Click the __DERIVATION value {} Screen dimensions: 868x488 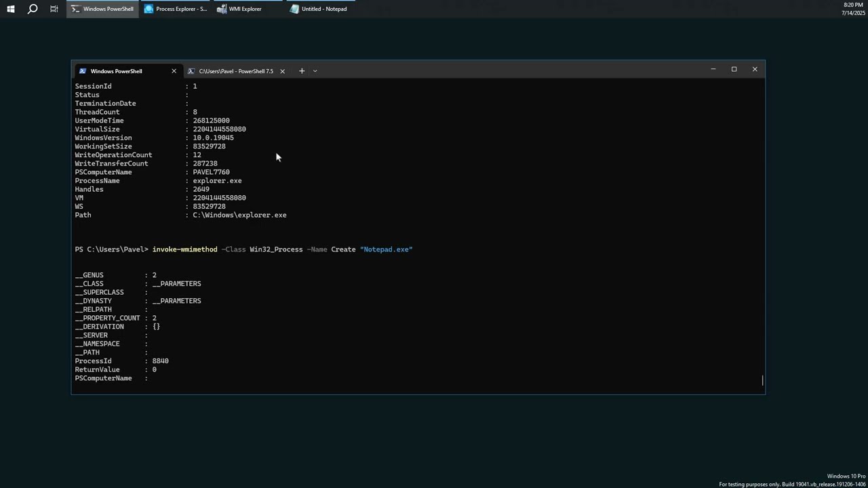[156, 327]
